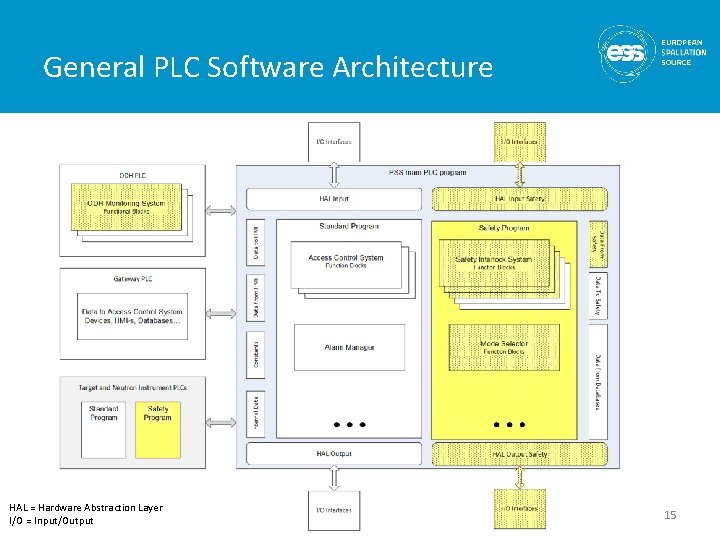This screenshot has width=720, height=540.
Task: Select double arrow between Gateway PLC and main program
Action: (221, 314)
